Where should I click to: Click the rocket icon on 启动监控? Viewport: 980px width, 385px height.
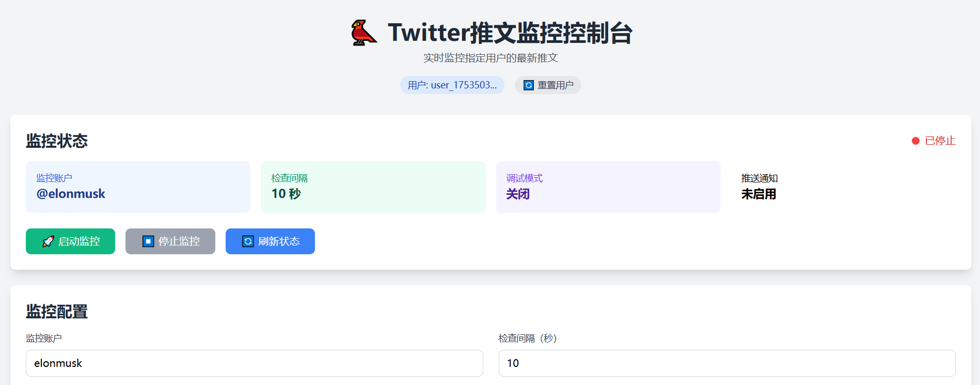[48, 241]
